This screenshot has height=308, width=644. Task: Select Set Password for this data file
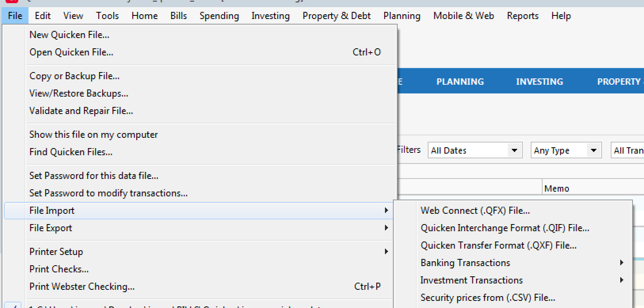click(x=93, y=175)
